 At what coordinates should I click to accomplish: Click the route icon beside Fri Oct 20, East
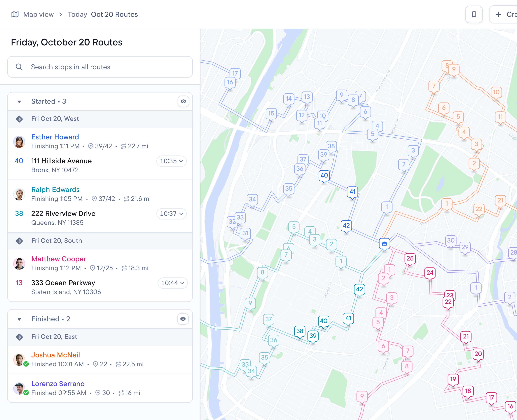(19, 337)
